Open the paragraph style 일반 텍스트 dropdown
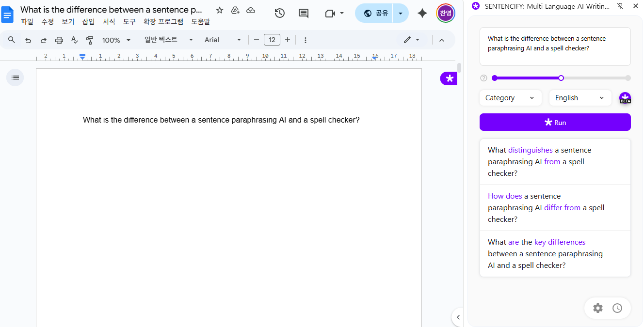The image size is (644, 327). pos(168,40)
